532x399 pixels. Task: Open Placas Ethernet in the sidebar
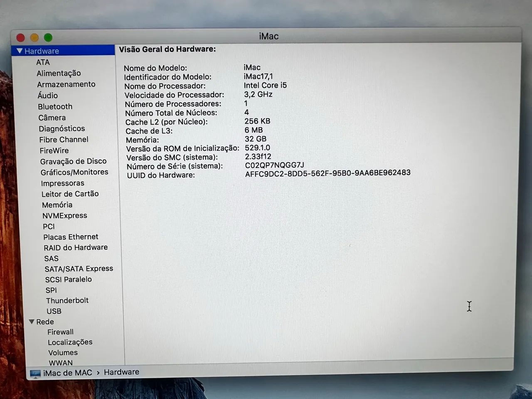[71, 237]
